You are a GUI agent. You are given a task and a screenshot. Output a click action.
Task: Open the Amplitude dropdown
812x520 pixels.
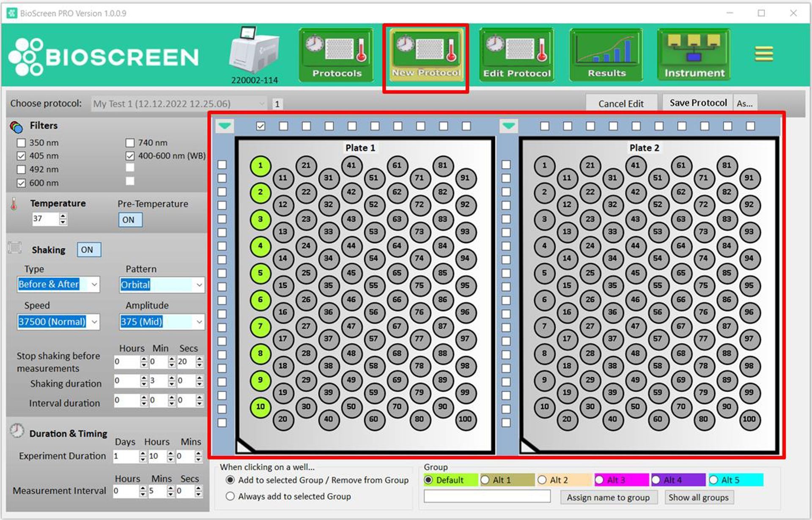point(199,322)
